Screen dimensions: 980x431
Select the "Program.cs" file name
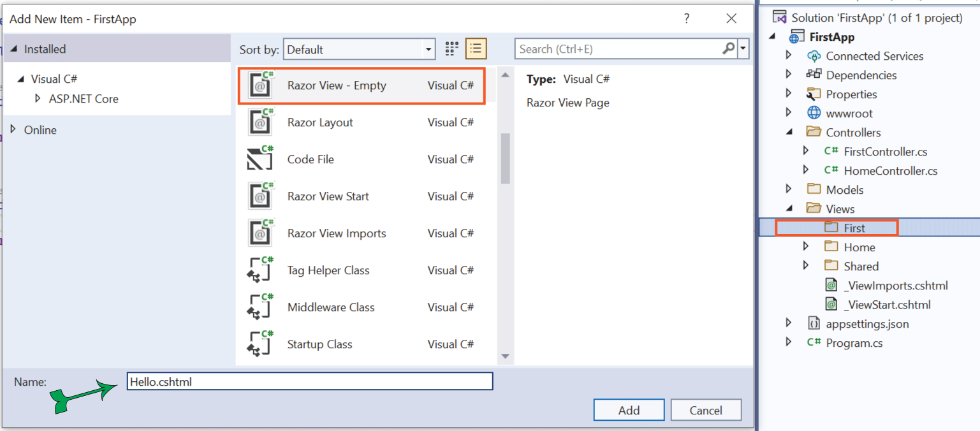point(854,343)
